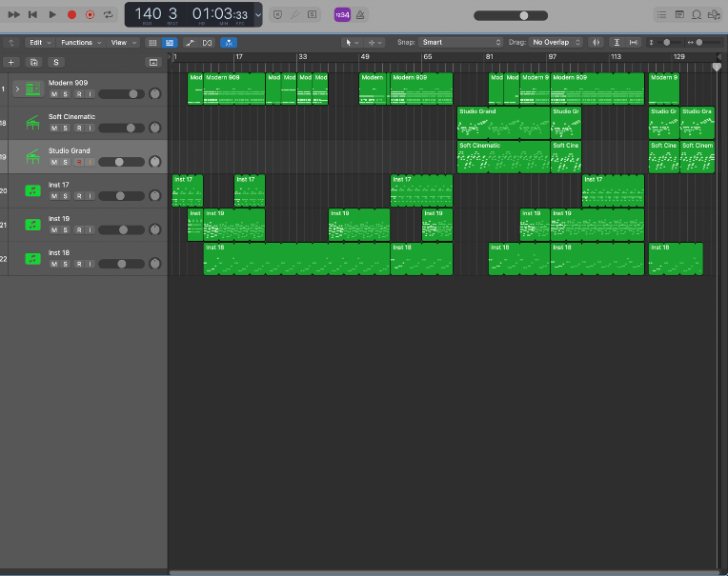Show automation curves icon

(x=190, y=43)
